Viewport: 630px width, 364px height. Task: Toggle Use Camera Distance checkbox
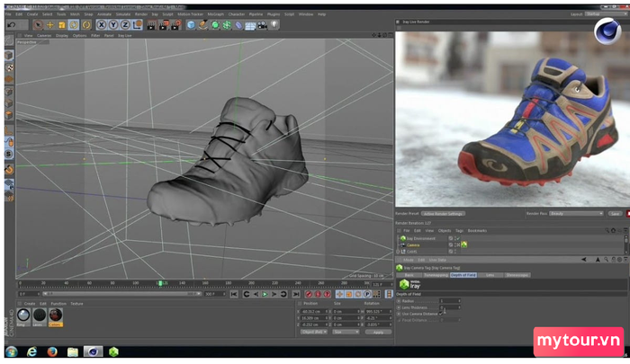(441, 314)
